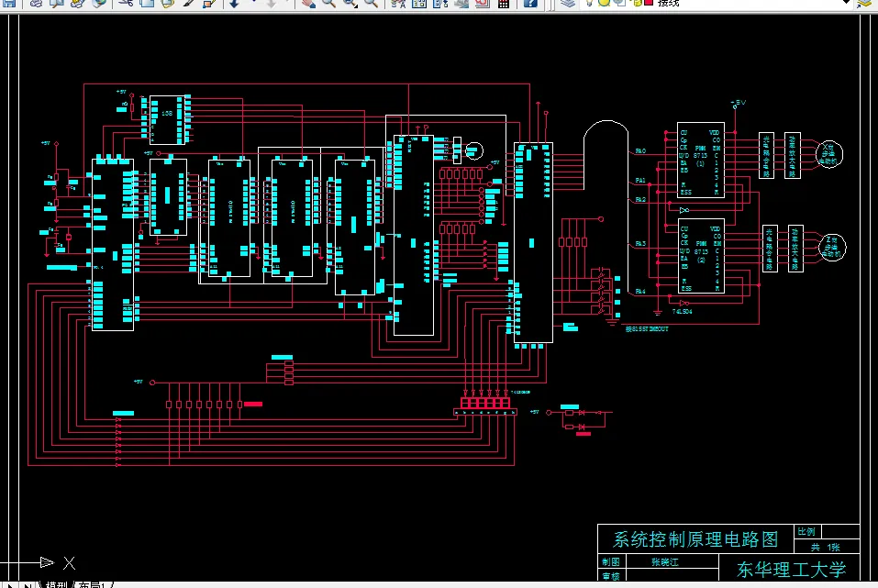Switch to the 模型 model tab

[57, 584]
